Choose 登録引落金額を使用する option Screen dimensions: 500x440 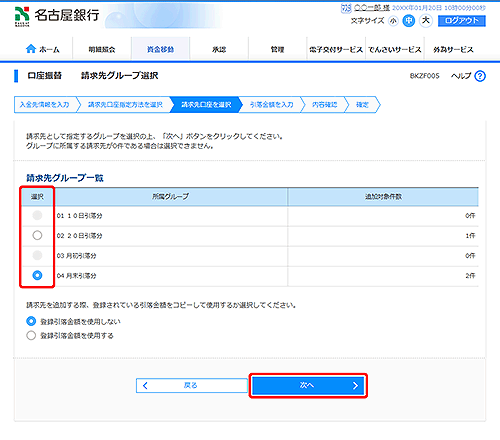click(x=31, y=335)
